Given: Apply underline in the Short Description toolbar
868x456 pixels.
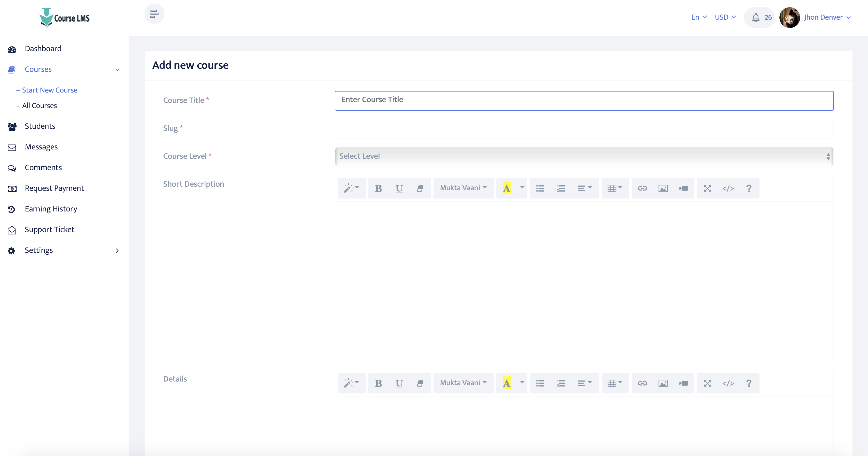Looking at the screenshot, I should [x=399, y=188].
